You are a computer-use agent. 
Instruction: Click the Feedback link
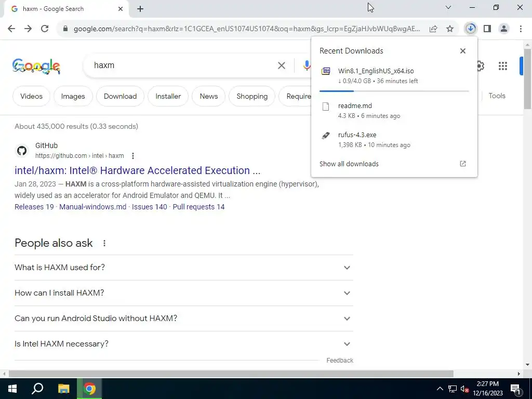click(340, 361)
